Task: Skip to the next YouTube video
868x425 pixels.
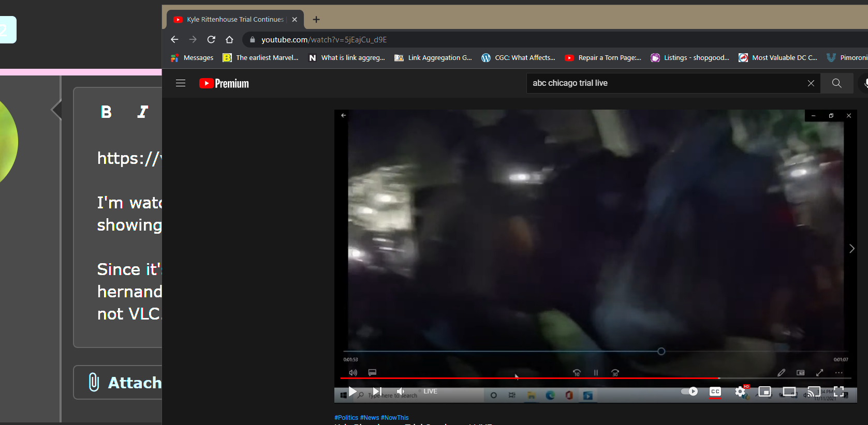Action: pyautogui.click(x=377, y=391)
